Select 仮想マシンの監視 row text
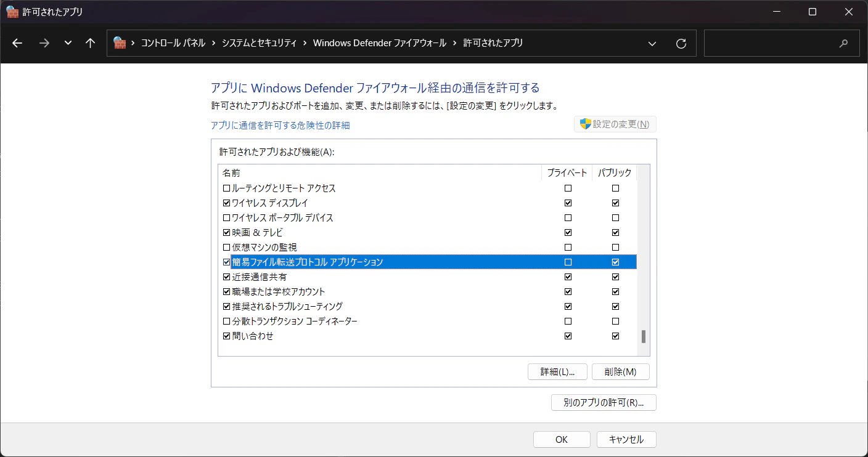868x457 pixels. [x=264, y=247]
